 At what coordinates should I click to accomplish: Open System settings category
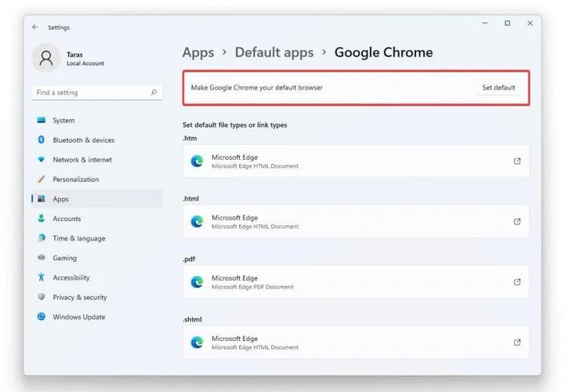point(97,120)
